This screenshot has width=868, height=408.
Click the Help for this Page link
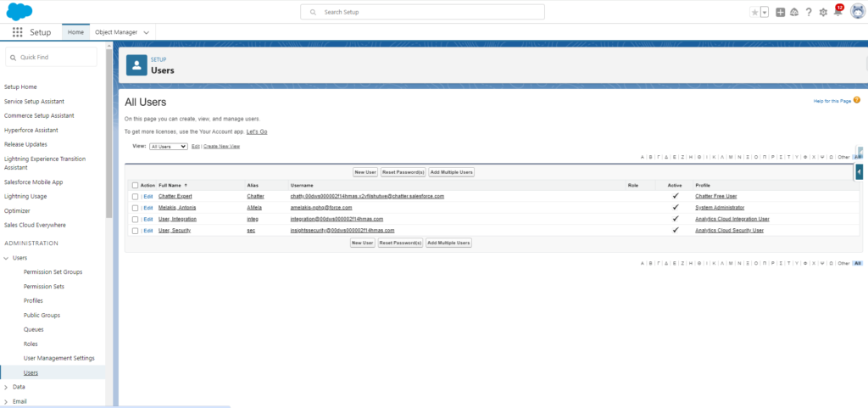[832, 101]
